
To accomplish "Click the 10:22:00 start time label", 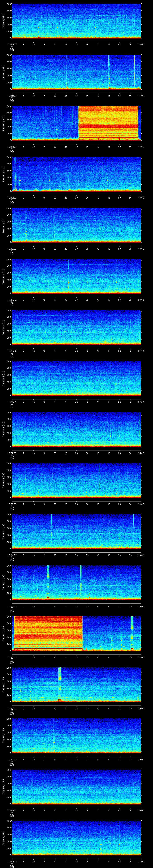I will tap(12, 453).
